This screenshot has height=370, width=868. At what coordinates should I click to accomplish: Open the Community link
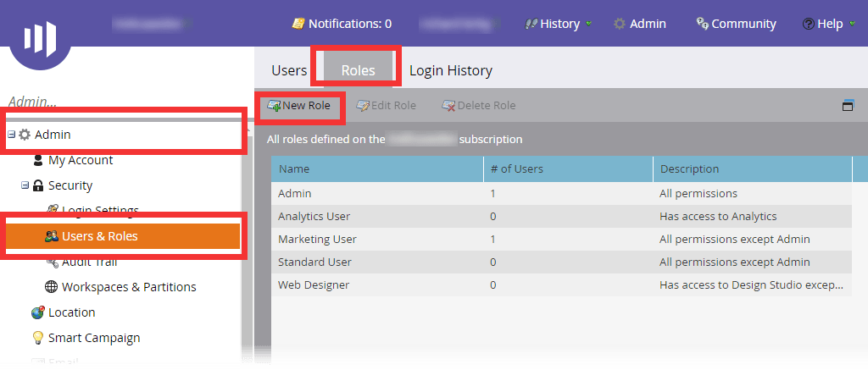click(737, 24)
